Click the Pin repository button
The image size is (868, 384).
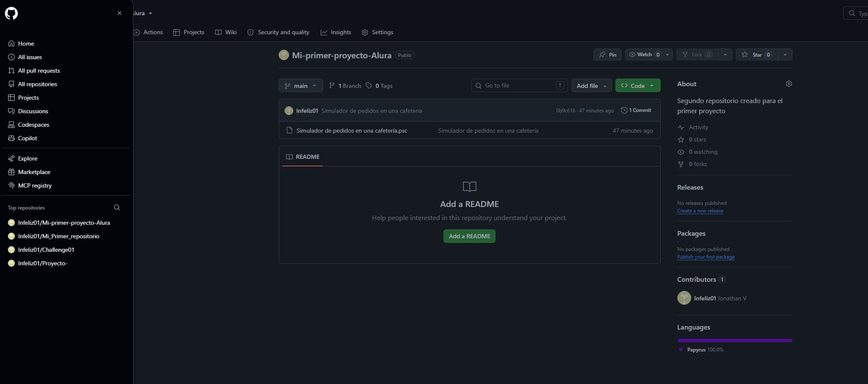pyautogui.click(x=607, y=54)
